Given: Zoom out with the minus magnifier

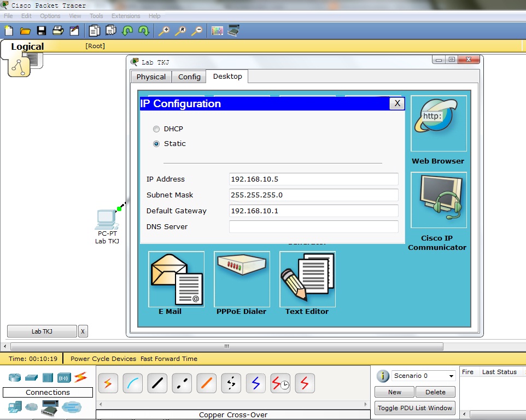Looking at the screenshot, I should pos(197,31).
